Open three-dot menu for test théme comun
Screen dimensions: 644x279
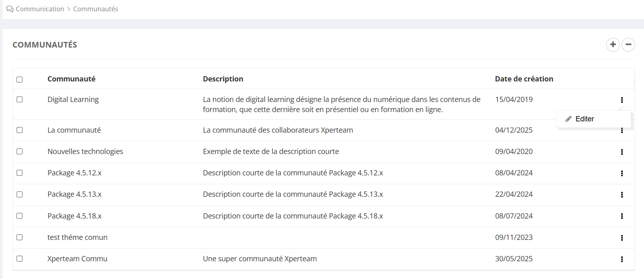[x=622, y=238]
